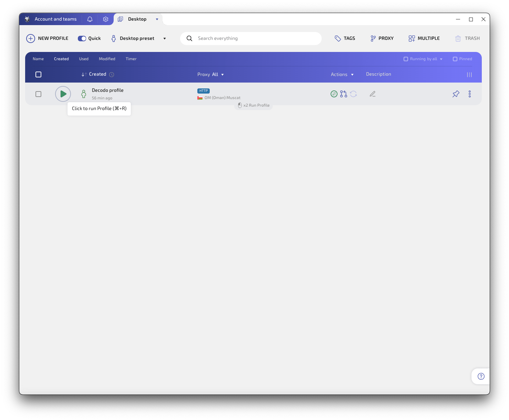
Task: Click the HTTP proxy badge
Action: click(x=204, y=91)
